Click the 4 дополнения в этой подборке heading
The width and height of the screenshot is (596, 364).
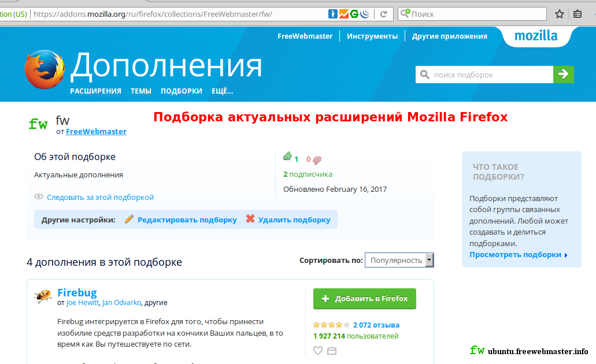104,262
